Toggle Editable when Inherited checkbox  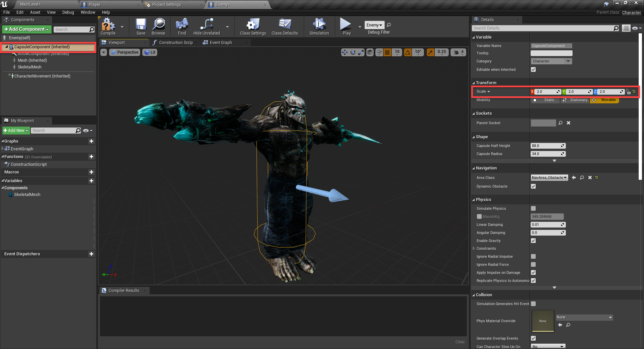[x=533, y=69]
